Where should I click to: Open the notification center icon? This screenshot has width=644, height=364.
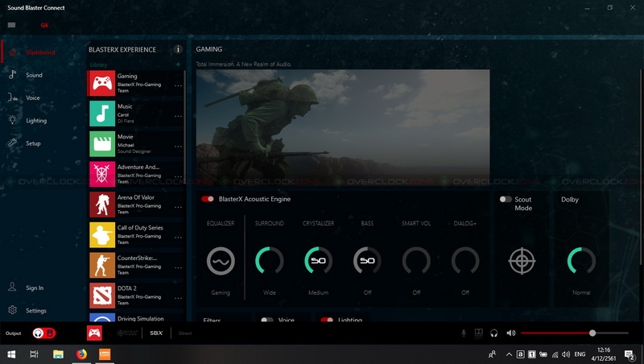click(630, 354)
